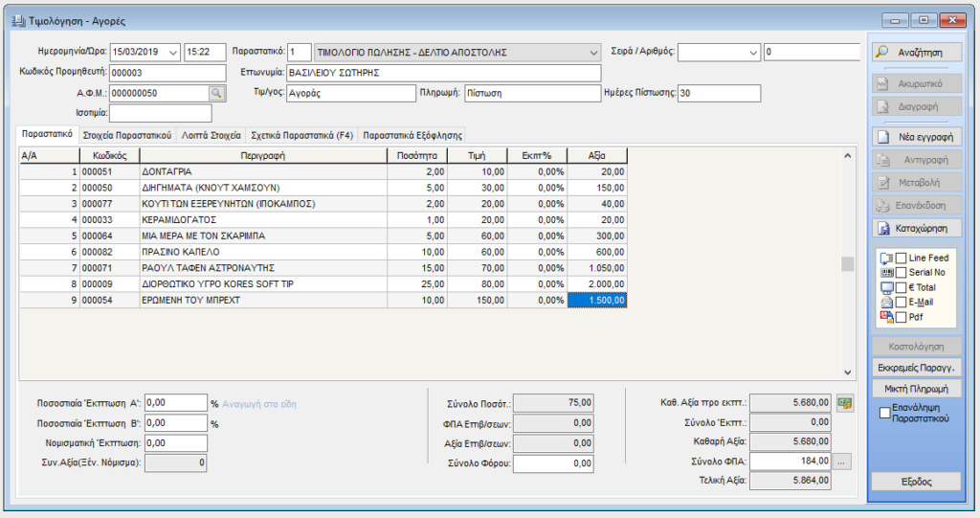
Task: Click the Ακυρωτικό button
Action: 917,84
